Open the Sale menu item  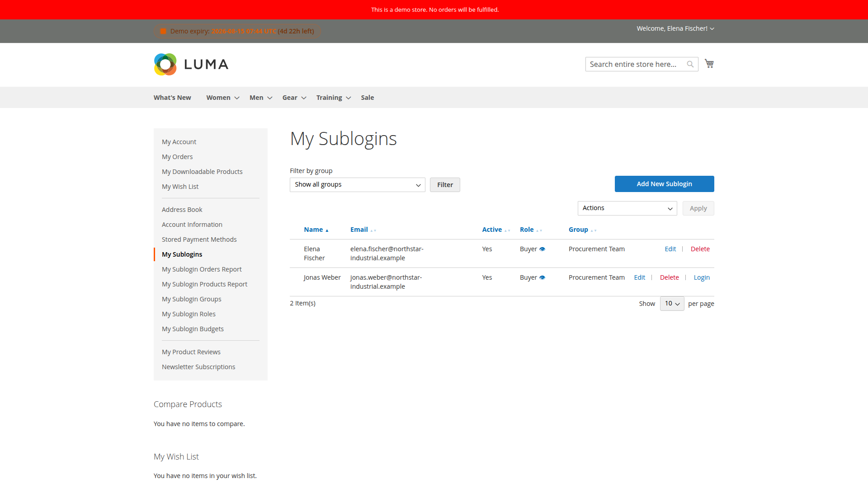tap(368, 98)
